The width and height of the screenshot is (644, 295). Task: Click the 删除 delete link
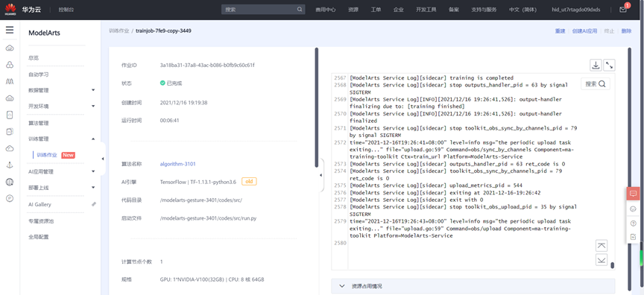coord(626,31)
